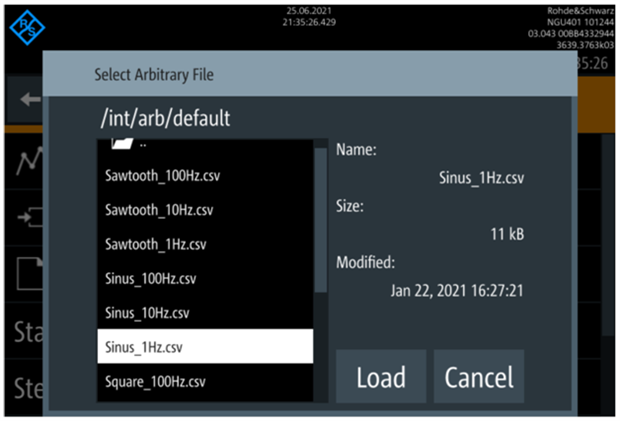620x421 pixels.
Task: Click the date and time at top center
Action: click(309, 17)
